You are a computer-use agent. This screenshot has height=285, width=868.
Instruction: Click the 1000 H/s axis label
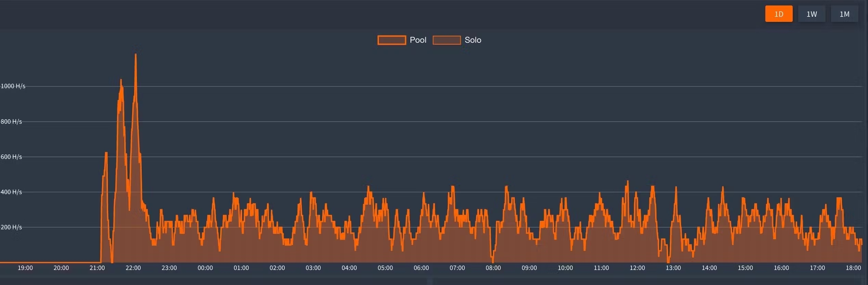[x=13, y=86]
